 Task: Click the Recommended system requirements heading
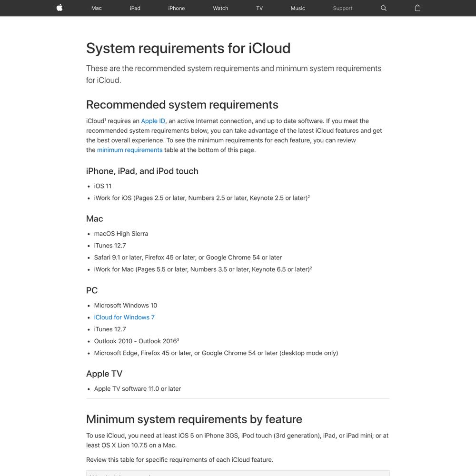[182, 105]
